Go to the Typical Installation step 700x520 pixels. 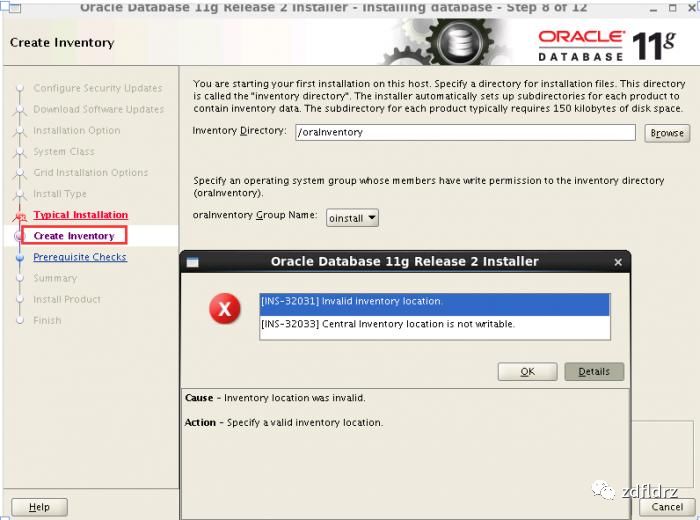[80, 215]
